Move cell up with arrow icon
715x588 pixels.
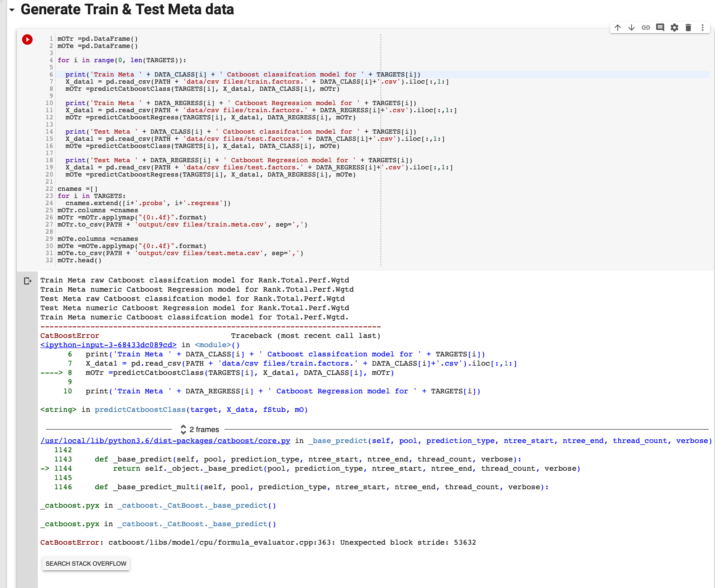point(617,28)
